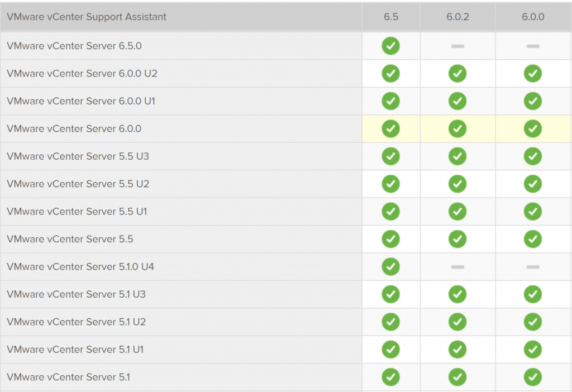This screenshot has height=392, width=572.
Task: Click the check for vCenter Server 6.0.0 U2 under 6.5
Action: (390, 74)
